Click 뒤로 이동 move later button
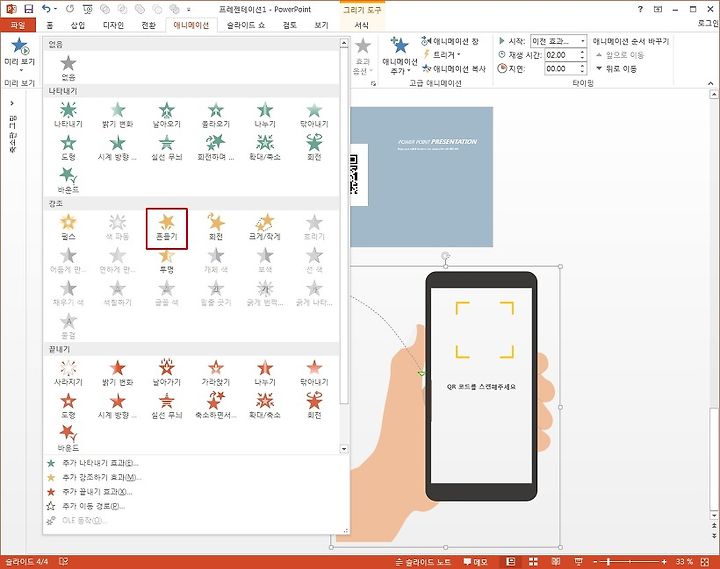This screenshot has width=720, height=569. click(616, 69)
